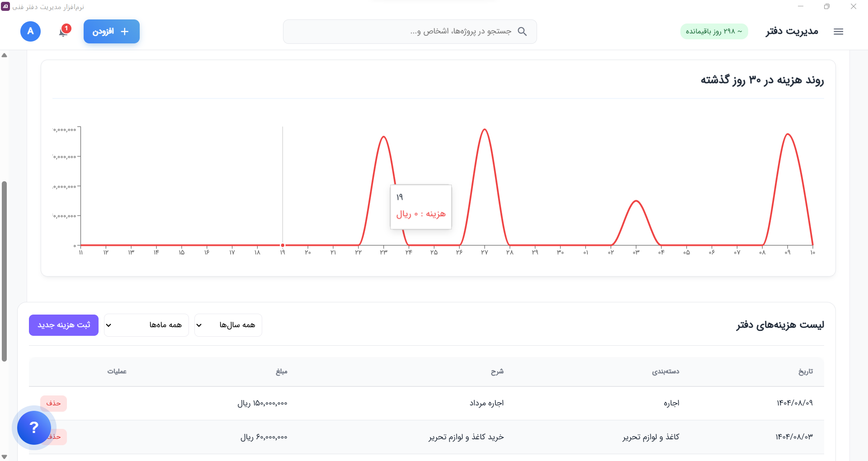Open the notifications bell
The height and width of the screenshot is (461, 868).
pyautogui.click(x=63, y=33)
